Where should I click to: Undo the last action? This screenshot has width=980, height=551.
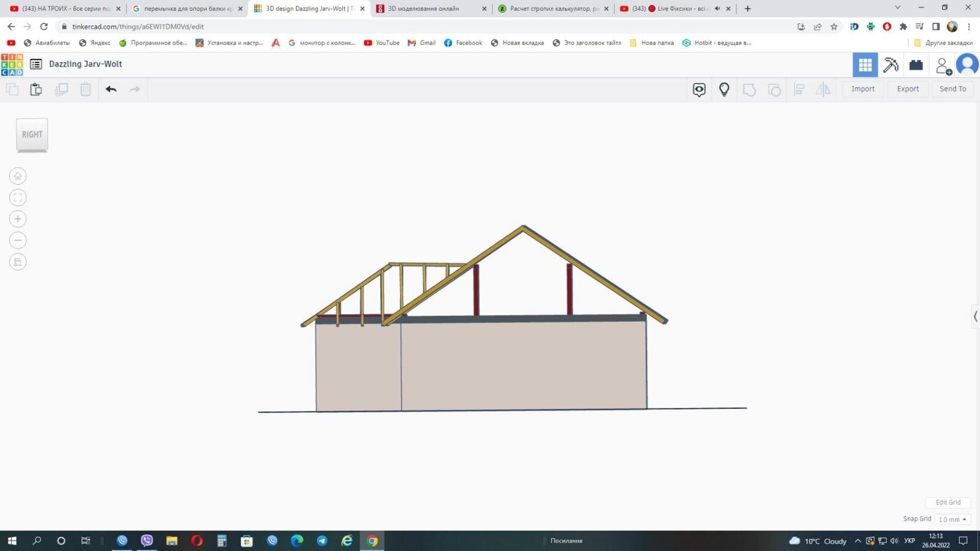coord(111,89)
